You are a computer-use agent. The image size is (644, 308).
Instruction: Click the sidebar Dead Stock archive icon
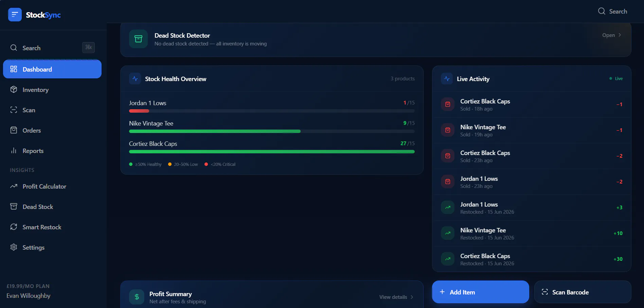point(14,207)
